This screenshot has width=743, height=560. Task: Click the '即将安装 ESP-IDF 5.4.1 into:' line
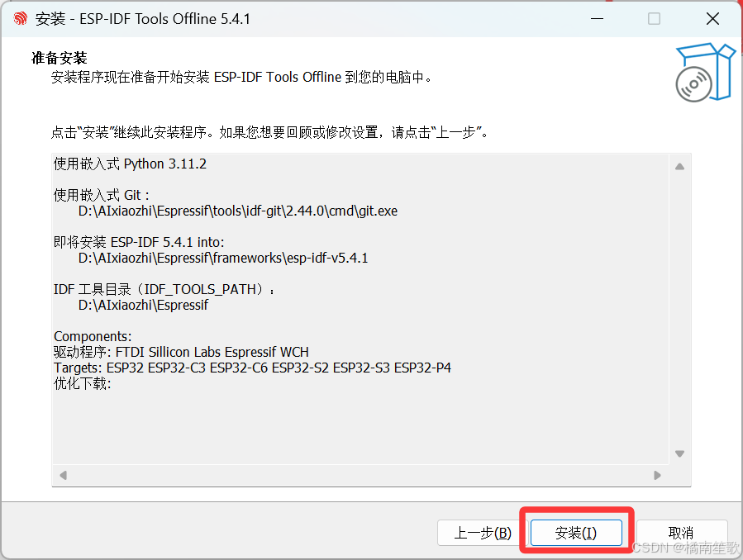tap(139, 242)
